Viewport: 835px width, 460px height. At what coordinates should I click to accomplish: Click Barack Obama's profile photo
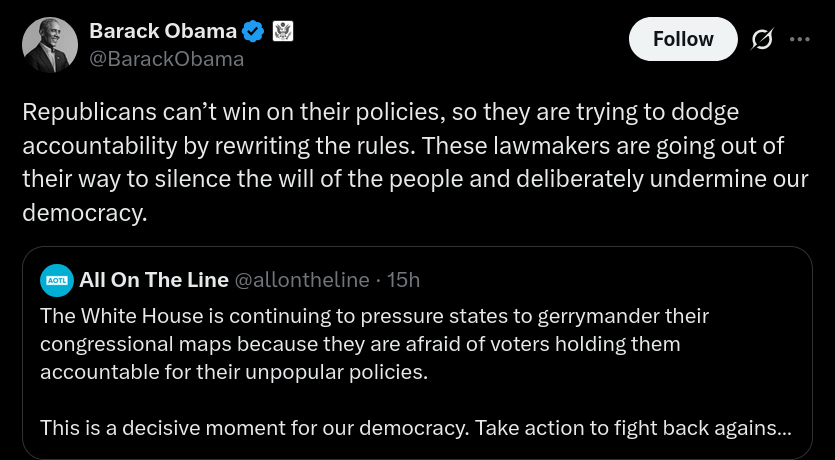point(50,45)
